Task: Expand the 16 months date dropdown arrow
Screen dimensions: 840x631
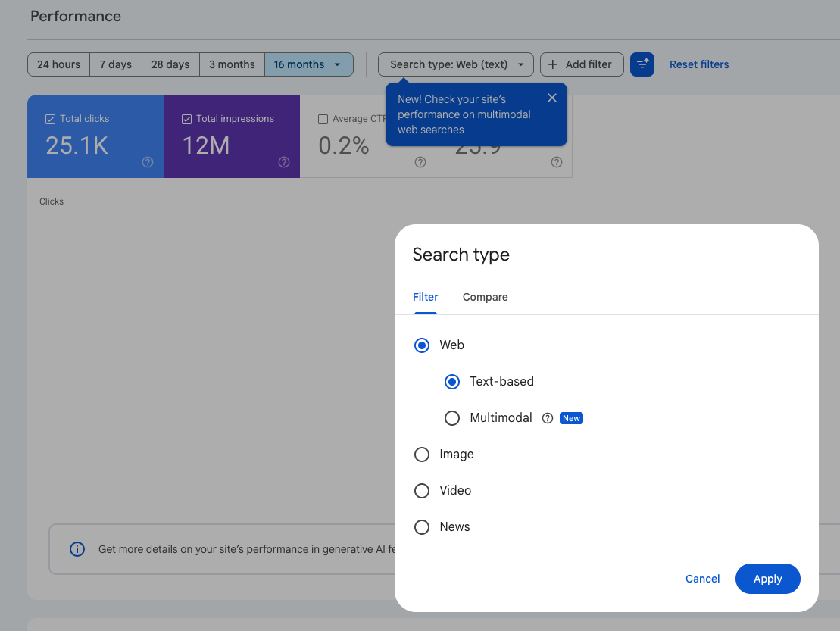Action: pos(338,64)
